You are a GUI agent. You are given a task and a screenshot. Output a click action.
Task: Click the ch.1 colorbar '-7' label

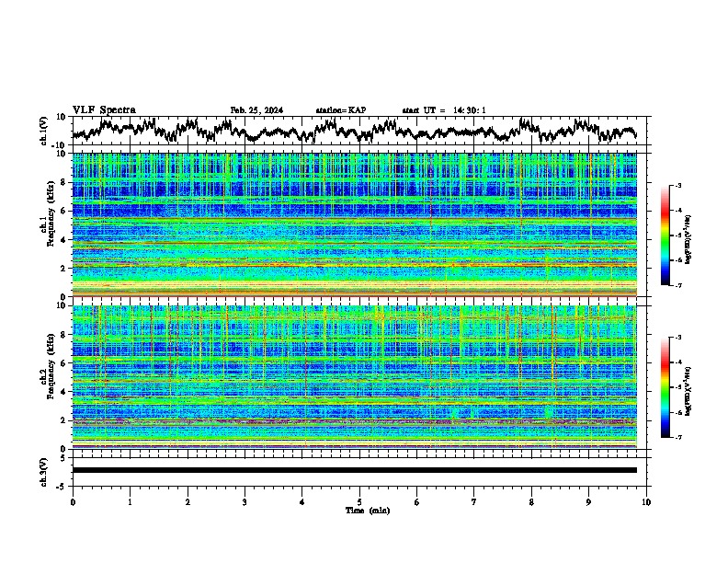tap(677, 285)
